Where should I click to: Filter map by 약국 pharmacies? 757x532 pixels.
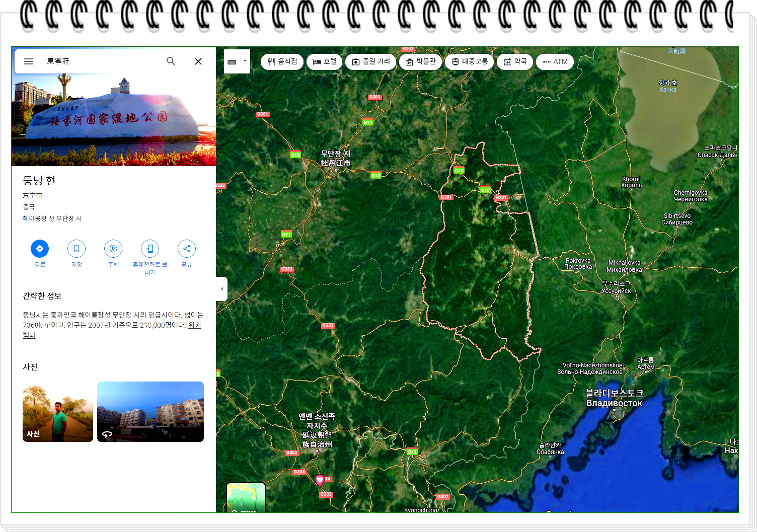tap(515, 62)
